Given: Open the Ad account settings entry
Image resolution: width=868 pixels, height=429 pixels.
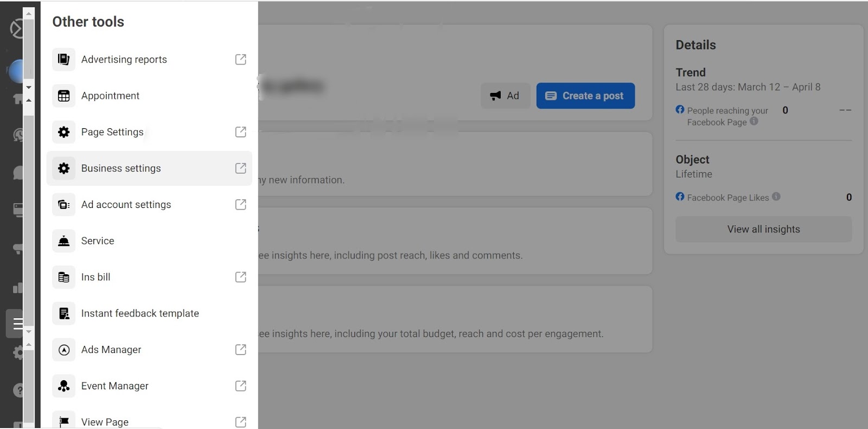Looking at the screenshot, I should click(x=126, y=205).
